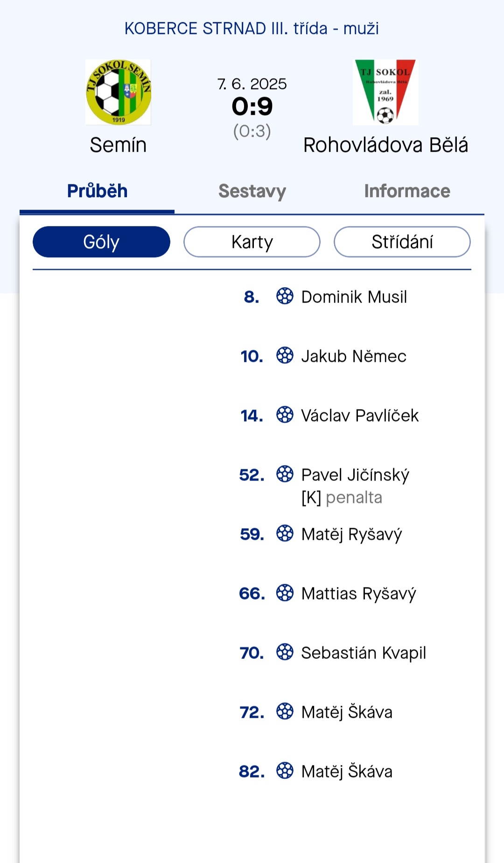Go to the Informace tab
The height and width of the screenshot is (863, 504).
pos(407,191)
